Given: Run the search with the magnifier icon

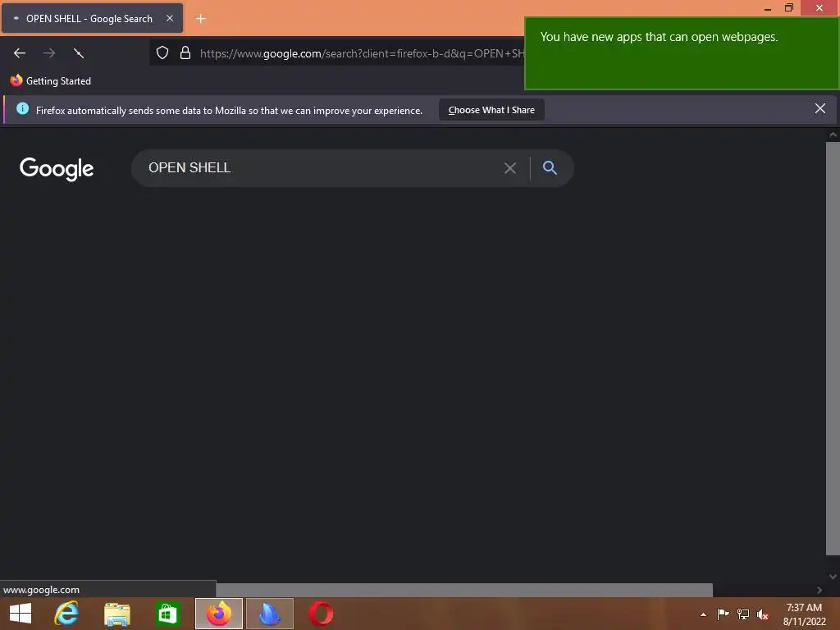Looking at the screenshot, I should pyautogui.click(x=550, y=167).
